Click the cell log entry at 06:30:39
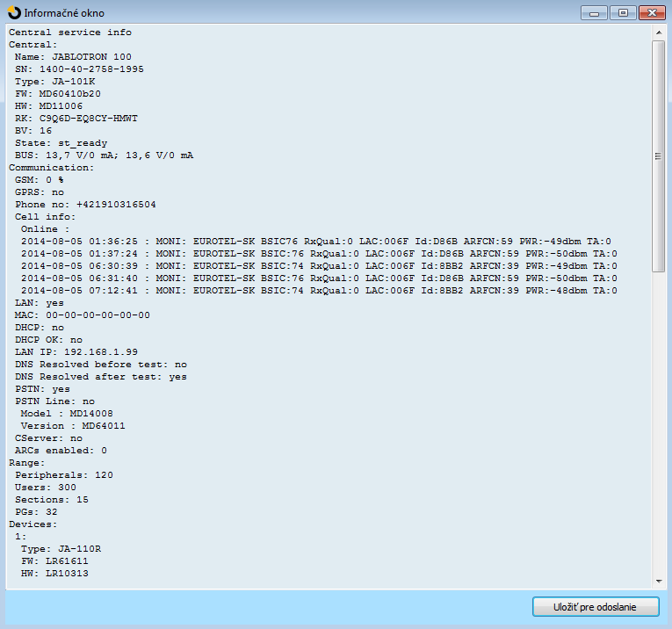 pos(319,266)
